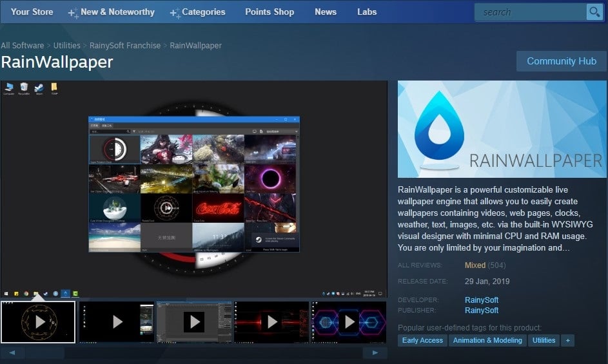Click the RainWallpaper page title
The image size is (608, 364).
[57, 62]
